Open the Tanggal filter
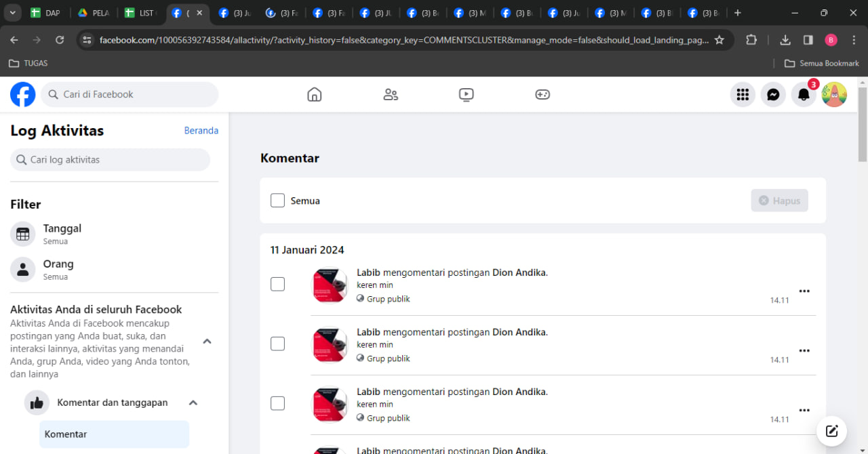 click(x=114, y=234)
